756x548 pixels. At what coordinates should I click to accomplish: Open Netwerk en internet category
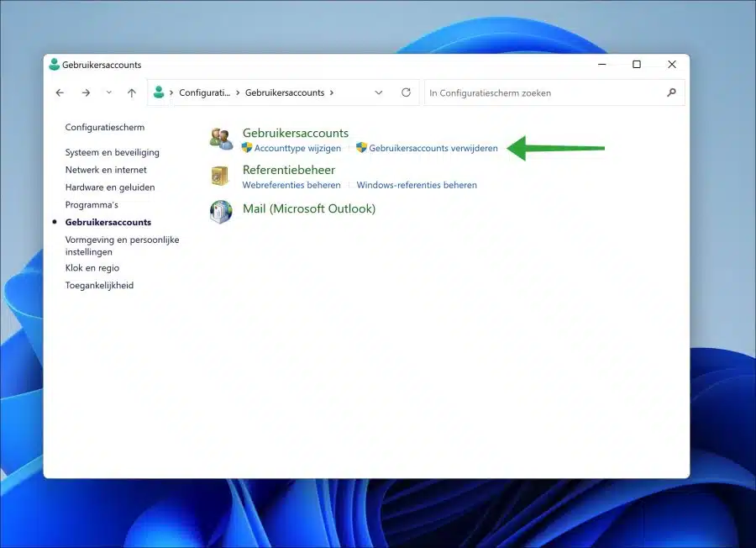coord(106,170)
